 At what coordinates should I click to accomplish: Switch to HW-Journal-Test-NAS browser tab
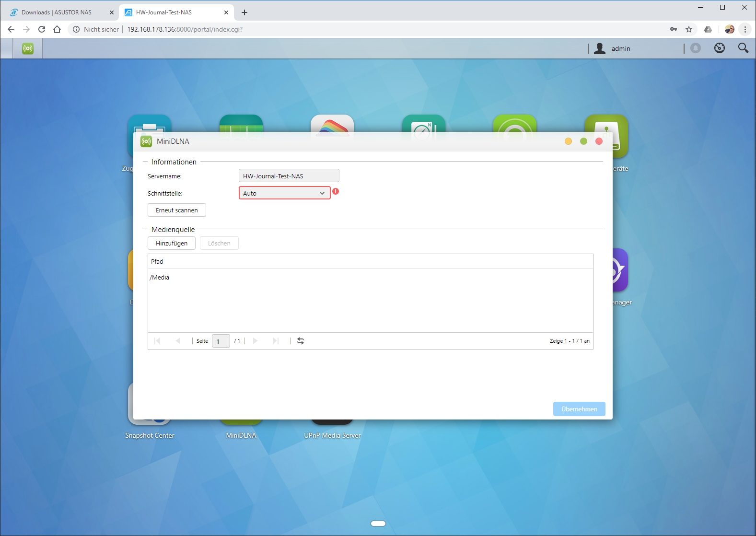pyautogui.click(x=164, y=12)
